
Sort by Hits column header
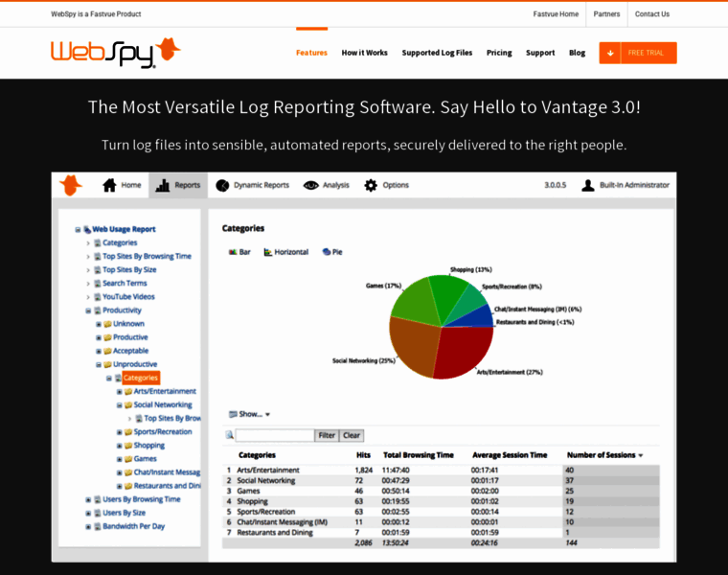pos(364,455)
